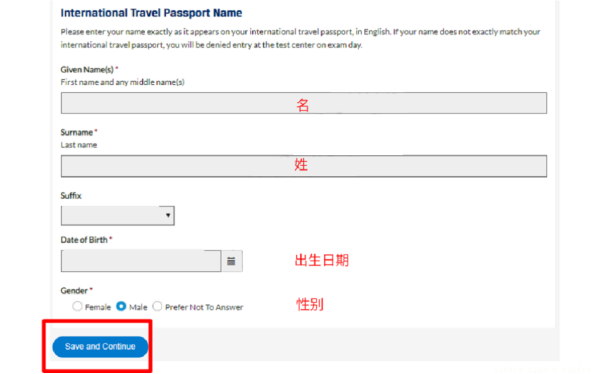Click the Suffix dropdown arrow
607x374 pixels.
[x=168, y=216]
